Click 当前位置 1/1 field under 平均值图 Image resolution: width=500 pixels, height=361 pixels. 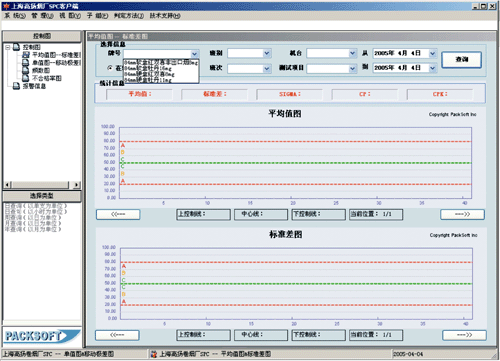click(376, 214)
